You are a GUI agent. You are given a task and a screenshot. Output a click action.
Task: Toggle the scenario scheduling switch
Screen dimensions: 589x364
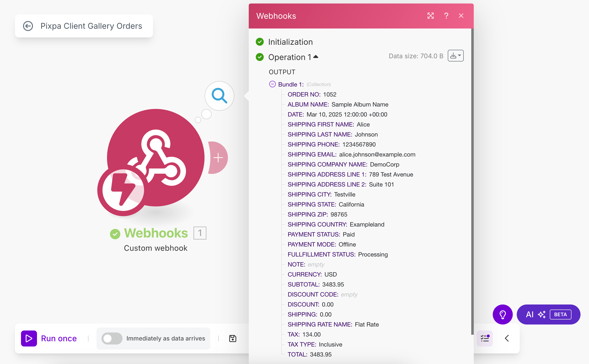(x=112, y=338)
